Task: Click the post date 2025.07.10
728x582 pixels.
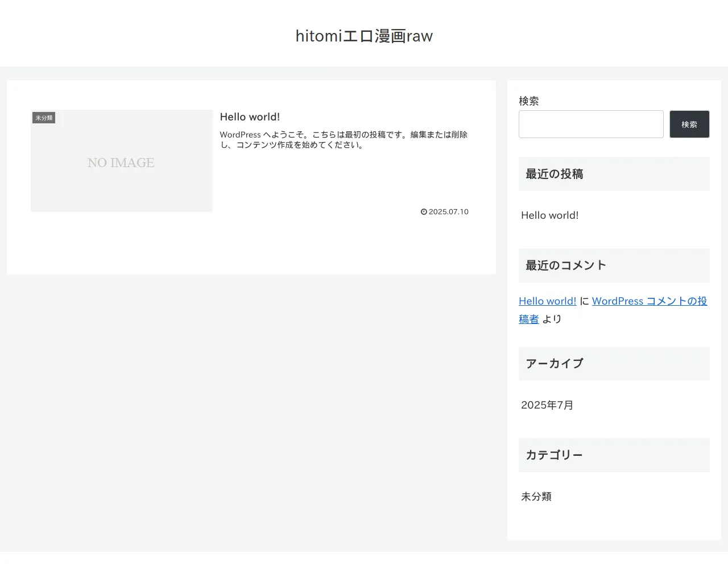Action: click(448, 212)
